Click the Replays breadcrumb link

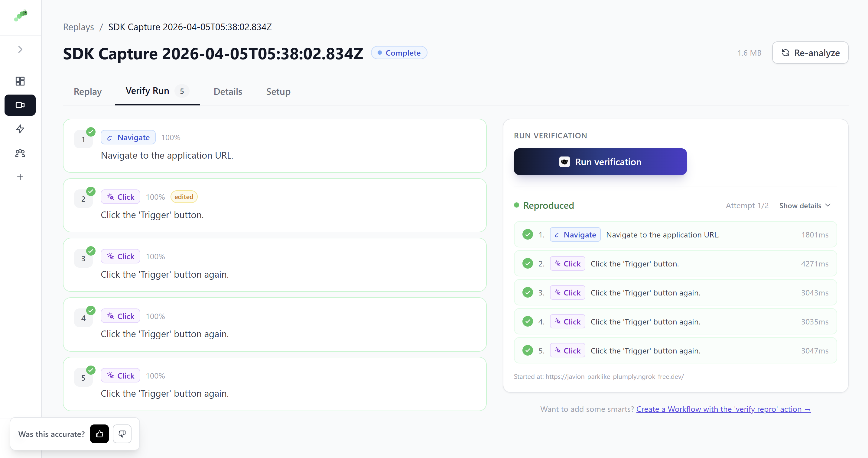pyautogui.click(x=78, y=27)
